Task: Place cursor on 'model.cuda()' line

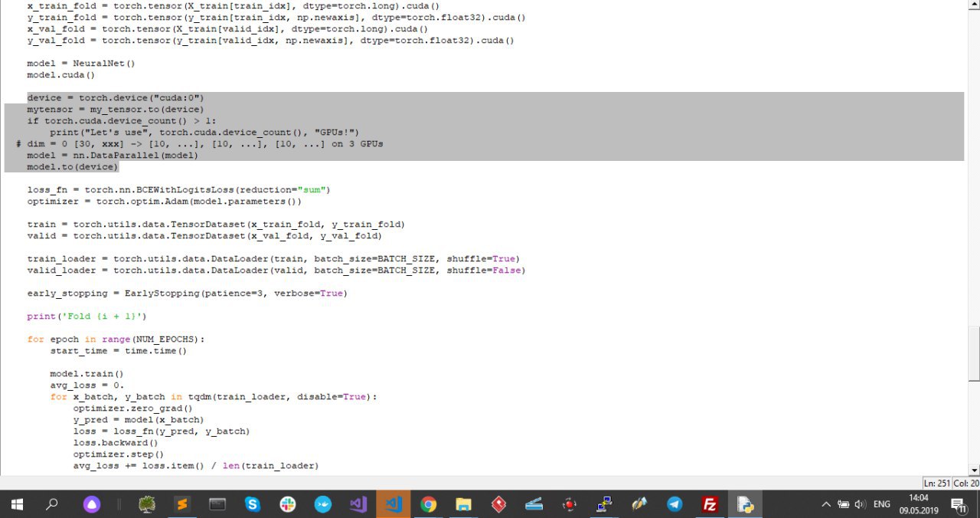Action: tap(61, 75)
